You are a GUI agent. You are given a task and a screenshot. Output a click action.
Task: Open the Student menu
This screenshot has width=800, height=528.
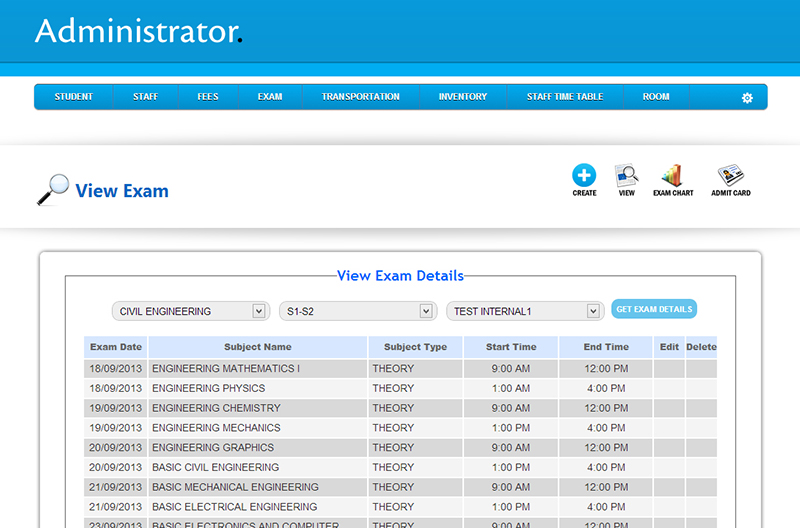[x=74, y=97]
